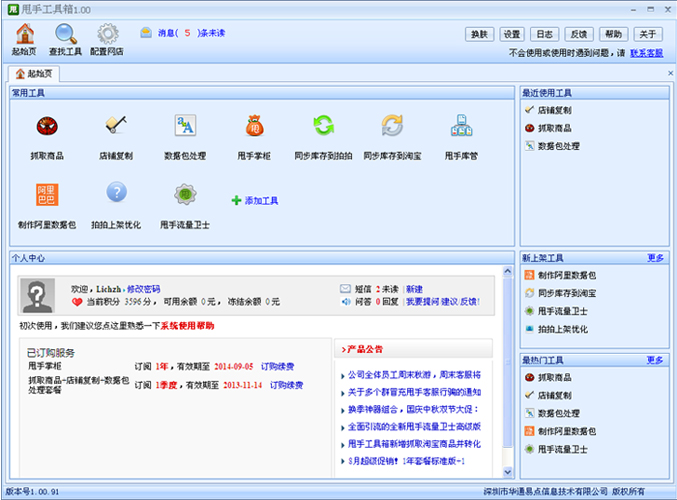Launch 同步库存到淘宝 orange sync icon
This screenshot has width=677, height=500.
(x=392, y=126)
